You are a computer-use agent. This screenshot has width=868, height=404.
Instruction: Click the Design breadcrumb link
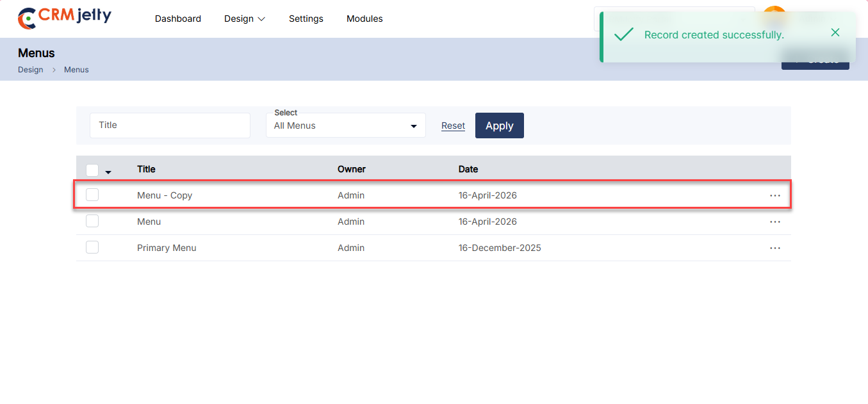31,70
